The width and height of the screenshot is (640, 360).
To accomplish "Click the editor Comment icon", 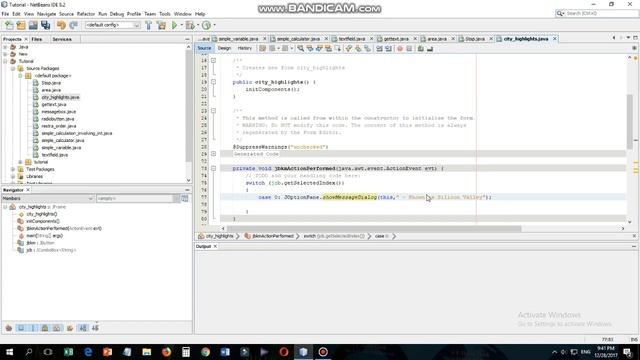I will click(420, 49).
